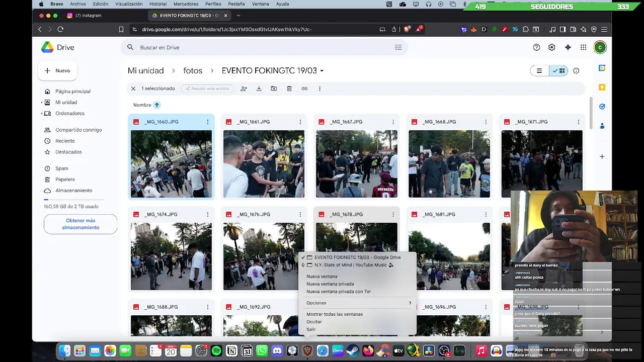Screen dimensions: 644x362
Task: Open the Google apps grid
Action: 583,47
